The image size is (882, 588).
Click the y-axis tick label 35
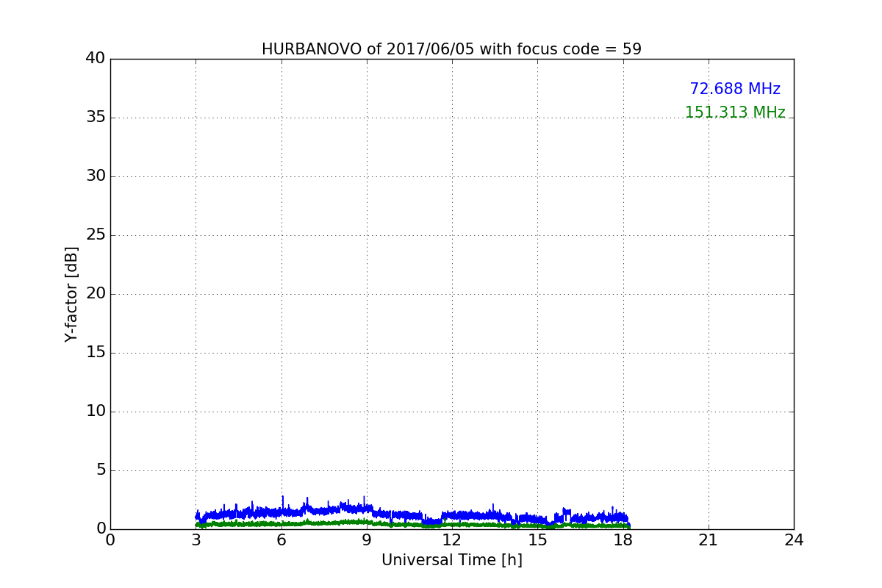[96, 118]
